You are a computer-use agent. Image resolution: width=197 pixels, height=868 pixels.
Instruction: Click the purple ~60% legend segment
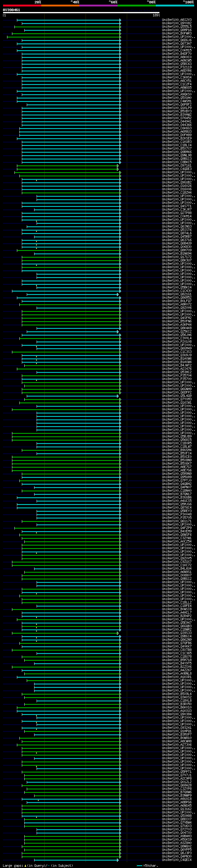point(99,6)
